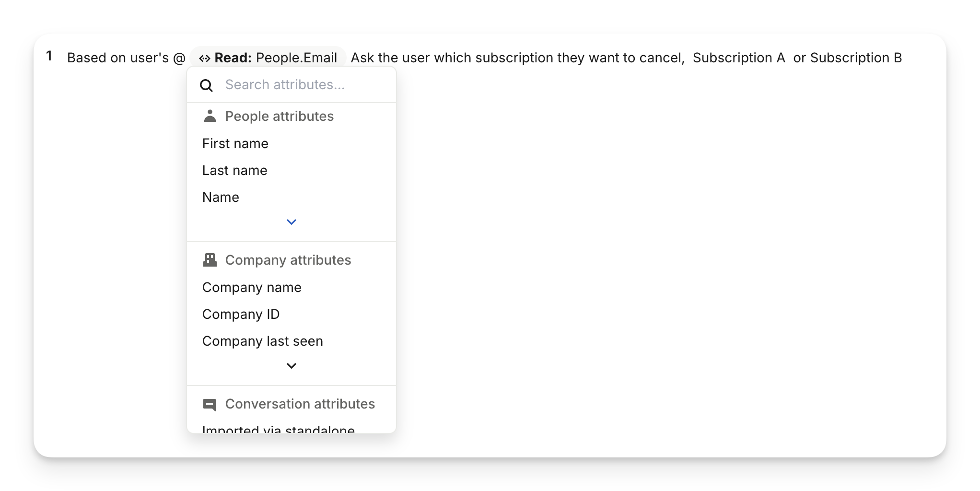Click the Read attribute code icon
The image size is (980, 491).
tap(205, 58)
